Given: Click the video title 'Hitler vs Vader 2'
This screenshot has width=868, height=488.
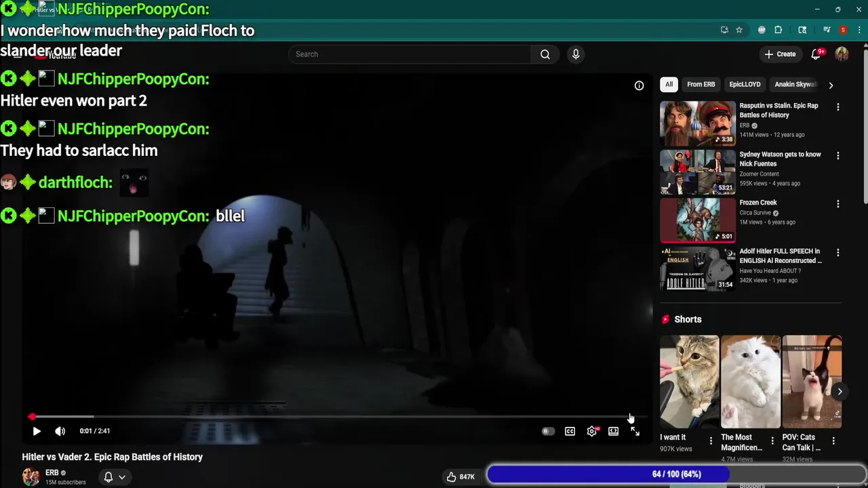Looking at the screenshot, I should pos(113,457).
